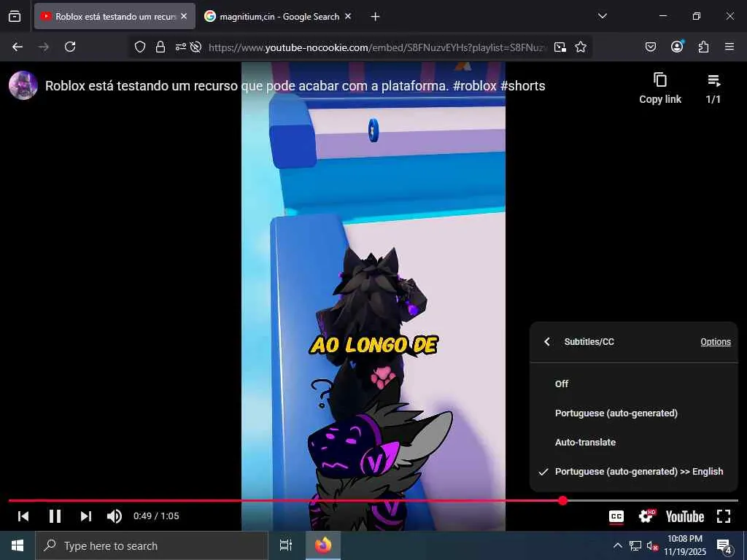Click the taskbar search box
747x560 pixels.
[152, 545]
